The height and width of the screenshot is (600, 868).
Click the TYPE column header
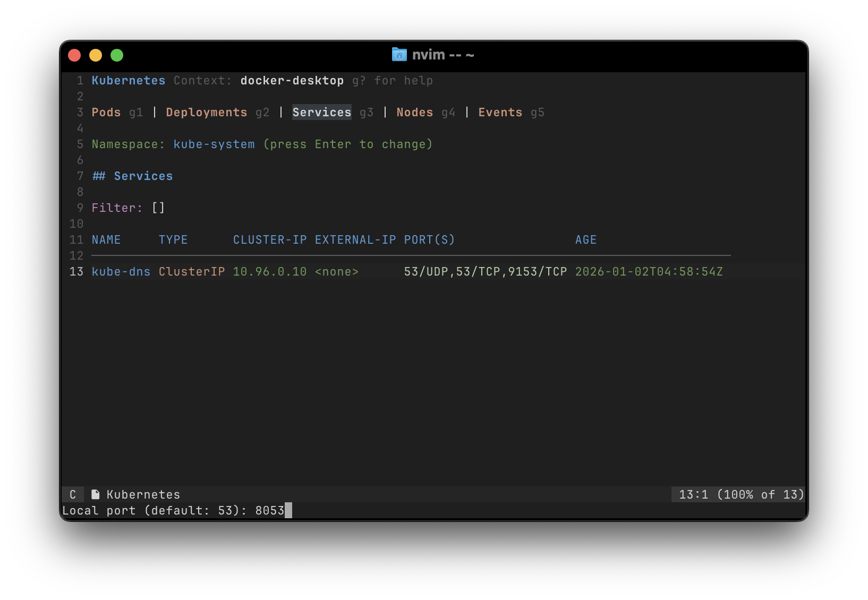click(173, 240)
